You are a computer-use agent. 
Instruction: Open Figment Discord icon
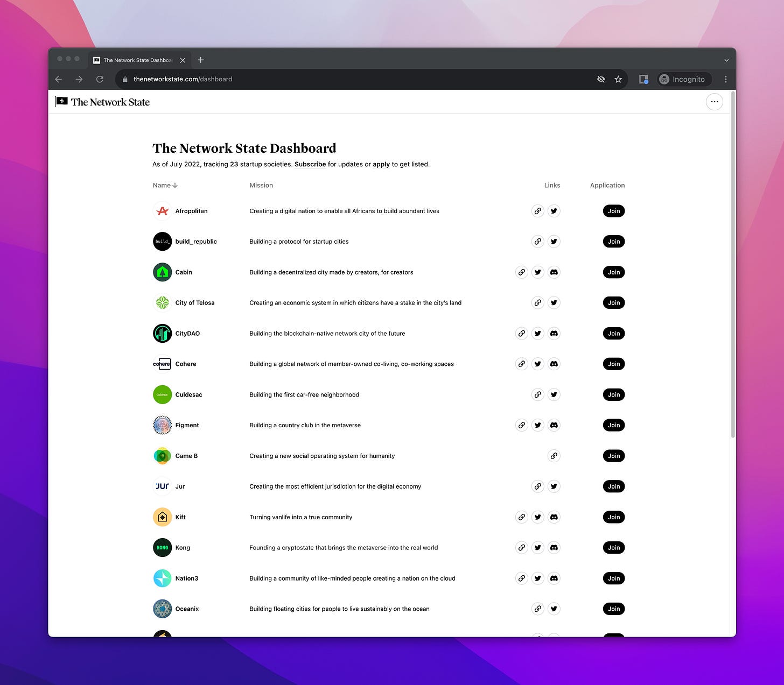pyautogui.click(x=554, y=425)
